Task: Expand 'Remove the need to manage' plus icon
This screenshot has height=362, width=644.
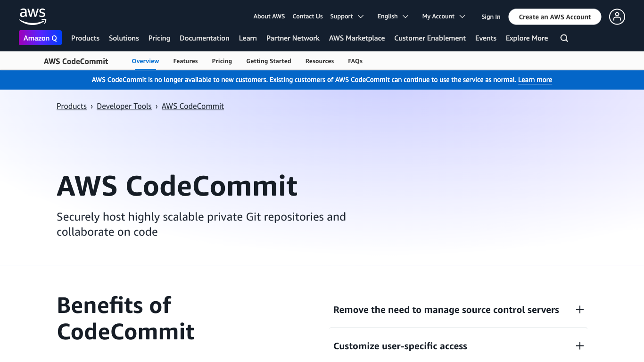Action: [579, 310]
